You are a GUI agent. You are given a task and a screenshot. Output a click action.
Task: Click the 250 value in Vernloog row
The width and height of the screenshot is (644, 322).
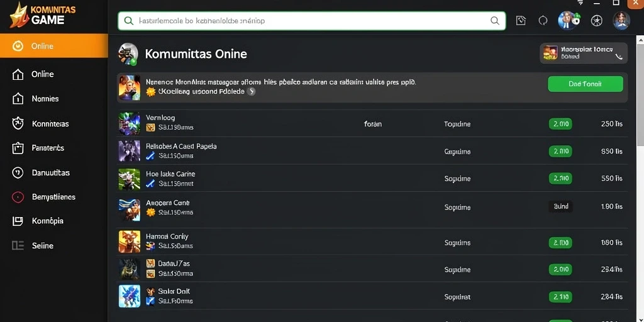(x=611, y=124)
